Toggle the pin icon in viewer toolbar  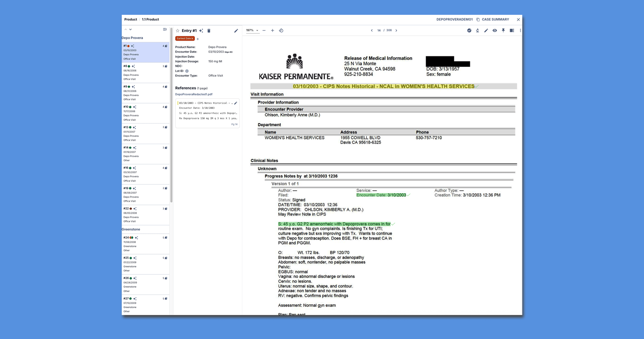pyautogui.click(x=503, y=31)
